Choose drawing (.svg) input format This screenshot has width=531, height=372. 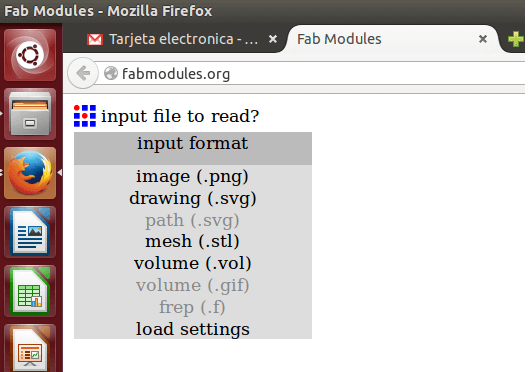193,199
